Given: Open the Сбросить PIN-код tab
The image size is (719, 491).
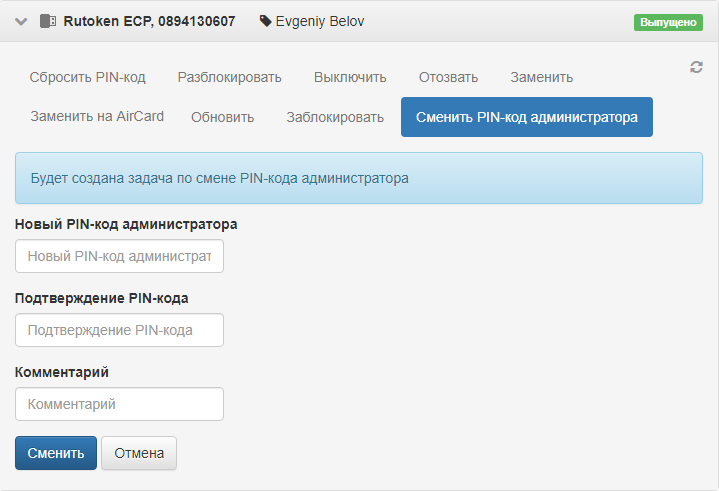Looking at the screenshot, I should [87, 77].
